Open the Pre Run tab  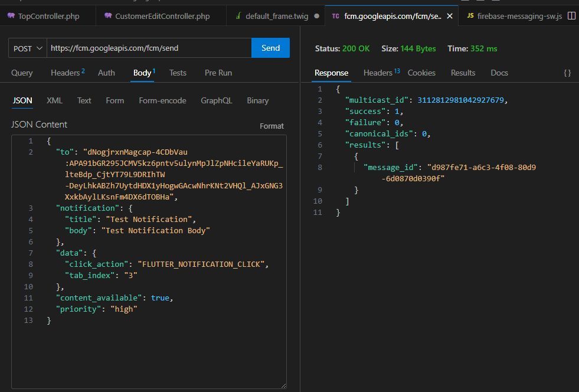[218, 73]
